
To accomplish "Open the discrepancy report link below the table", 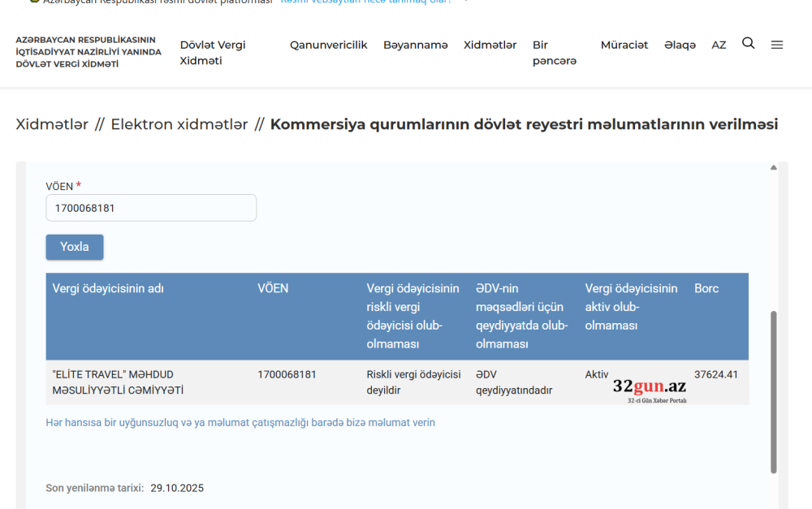I will pos(240,422).
